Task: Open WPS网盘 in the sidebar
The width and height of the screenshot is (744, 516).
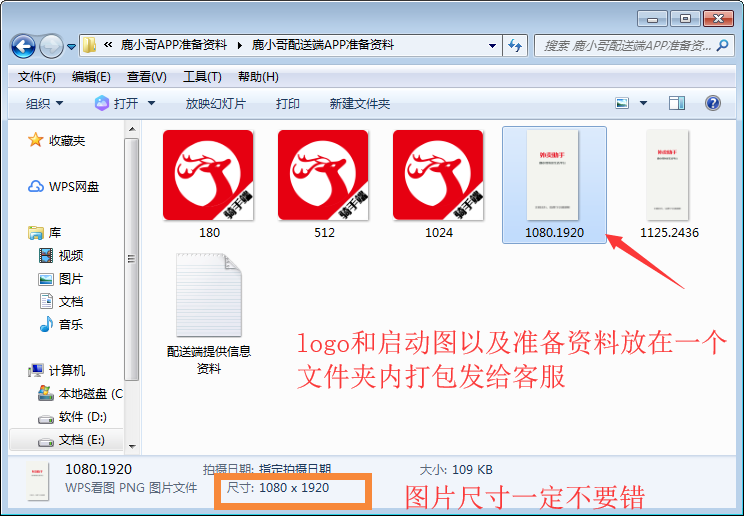Action: point(74,187)
